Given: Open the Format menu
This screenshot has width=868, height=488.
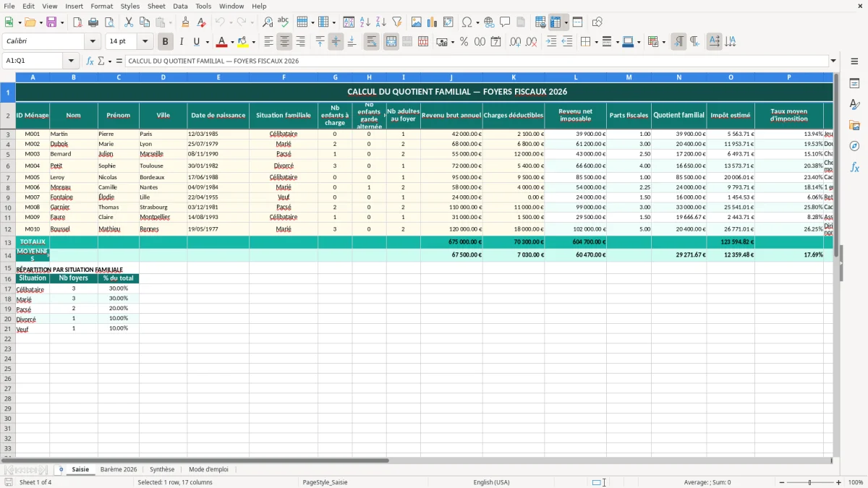Looking at the screenshot, I should [101, 6].
